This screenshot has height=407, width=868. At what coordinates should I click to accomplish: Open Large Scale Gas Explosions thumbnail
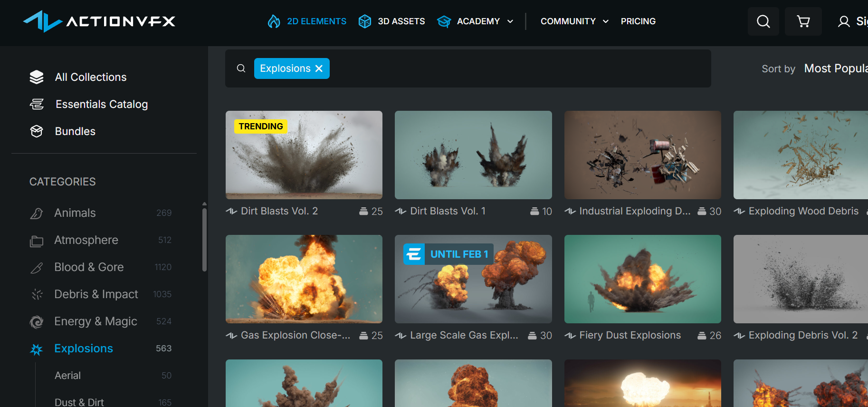coord(473,279)
